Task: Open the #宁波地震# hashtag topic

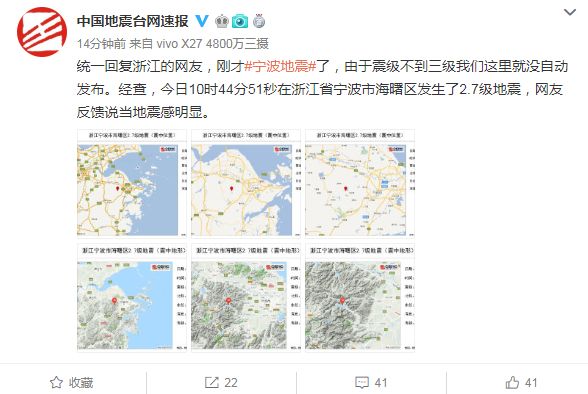Action: point(281,66)
